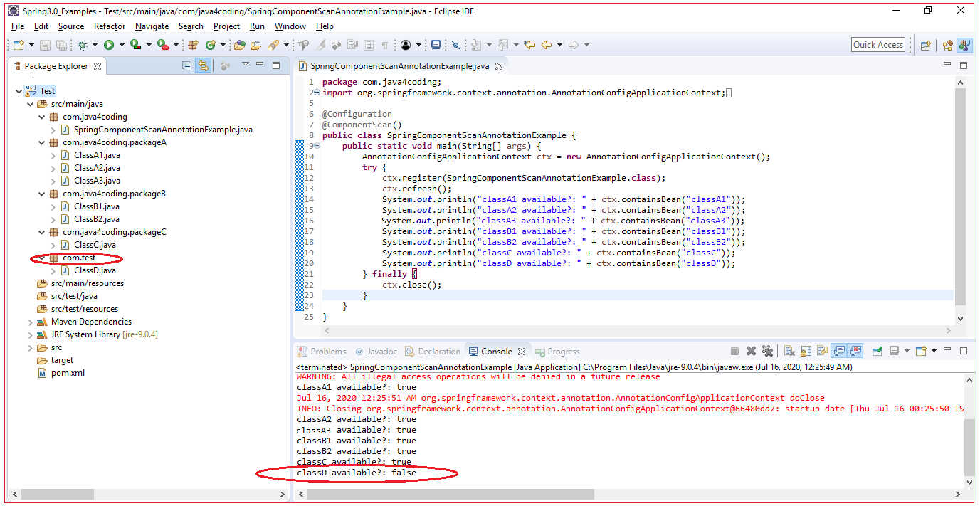The width and height of the screenshot is (980, 506).
Task: Open the Project menu
Action: tap(226, 26)
